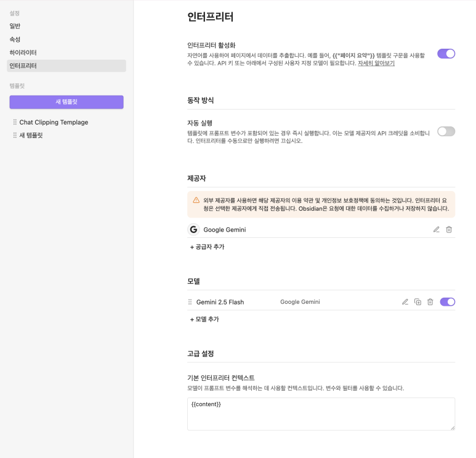The image size is (476, 458).
Task: Edit the Gemini 2.5 Flash model
Action: pyautogui.click(x=405, y=302)
